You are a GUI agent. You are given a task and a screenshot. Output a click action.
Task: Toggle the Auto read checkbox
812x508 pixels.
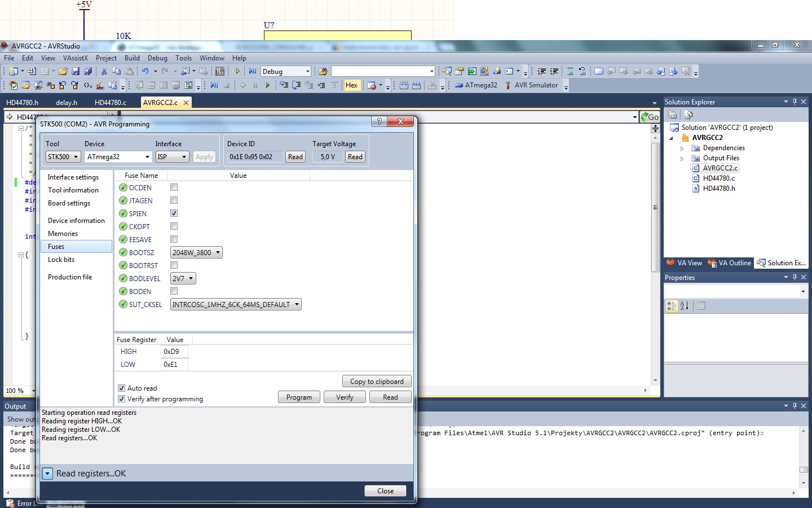121,388
